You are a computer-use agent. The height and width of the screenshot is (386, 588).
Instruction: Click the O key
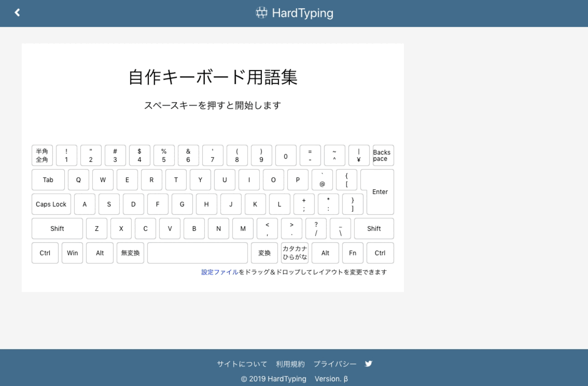pyautogui.click(x=274, y=180)
